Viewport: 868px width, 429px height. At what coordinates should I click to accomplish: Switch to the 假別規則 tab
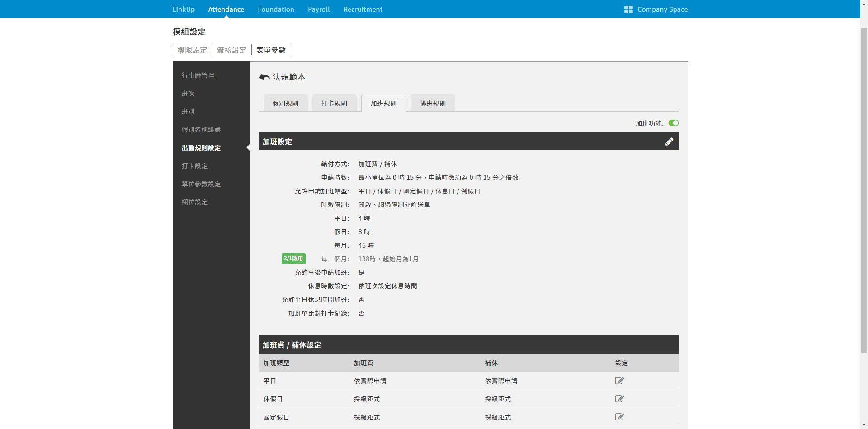285,103
